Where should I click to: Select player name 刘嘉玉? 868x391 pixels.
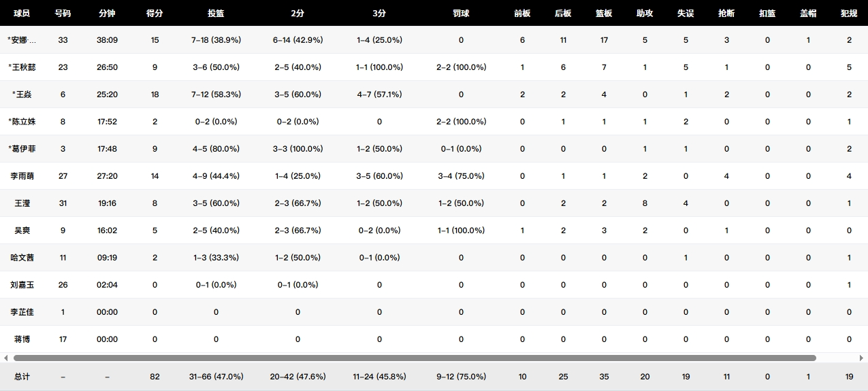pyautogui.click(x=22, y=285)
